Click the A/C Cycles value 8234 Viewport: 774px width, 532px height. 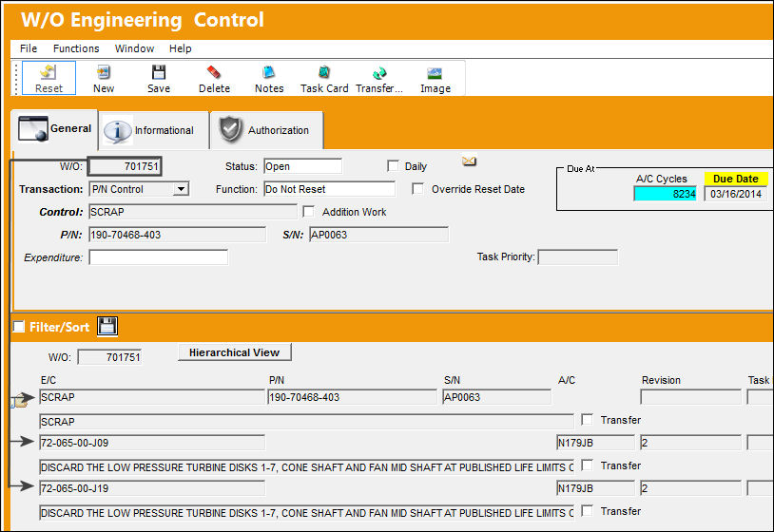(665, 194)
